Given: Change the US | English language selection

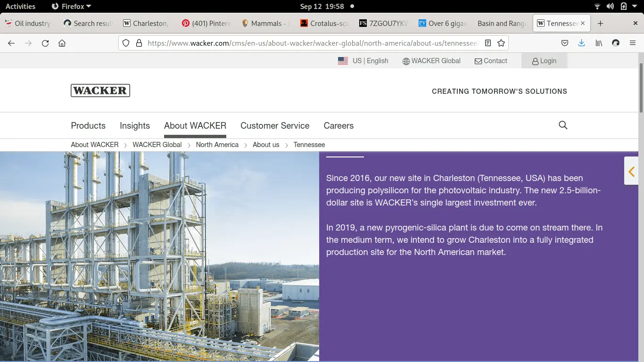Looking at the screenshot, I should pyautogui.click(x=370, y=61).
